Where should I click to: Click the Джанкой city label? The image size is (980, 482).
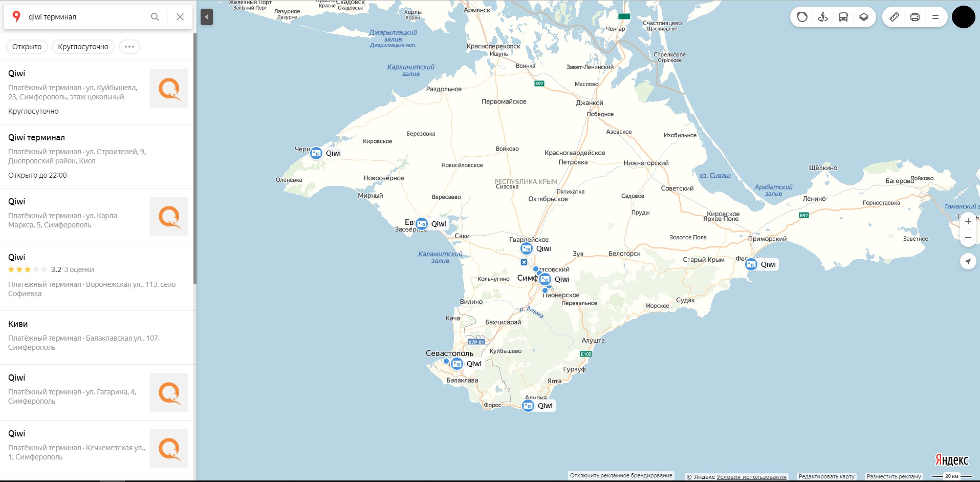pyautogui.click(x=590, y=102)
